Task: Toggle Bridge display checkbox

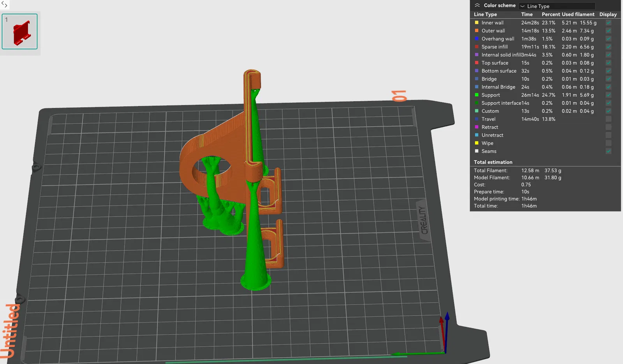Action: point(608,79)
